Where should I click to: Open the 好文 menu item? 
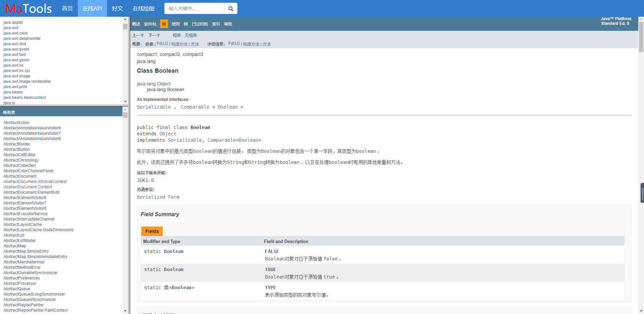tap(117, 8)
